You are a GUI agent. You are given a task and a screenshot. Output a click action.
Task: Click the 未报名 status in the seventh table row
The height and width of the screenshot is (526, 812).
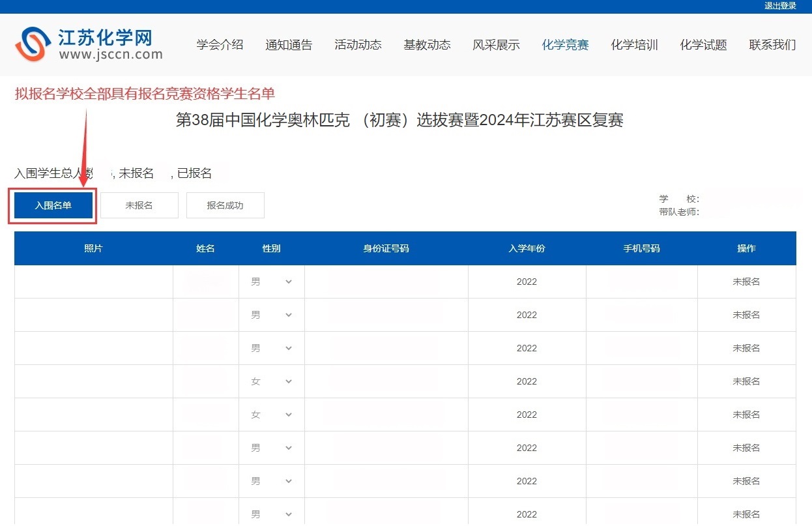(746, 481)
